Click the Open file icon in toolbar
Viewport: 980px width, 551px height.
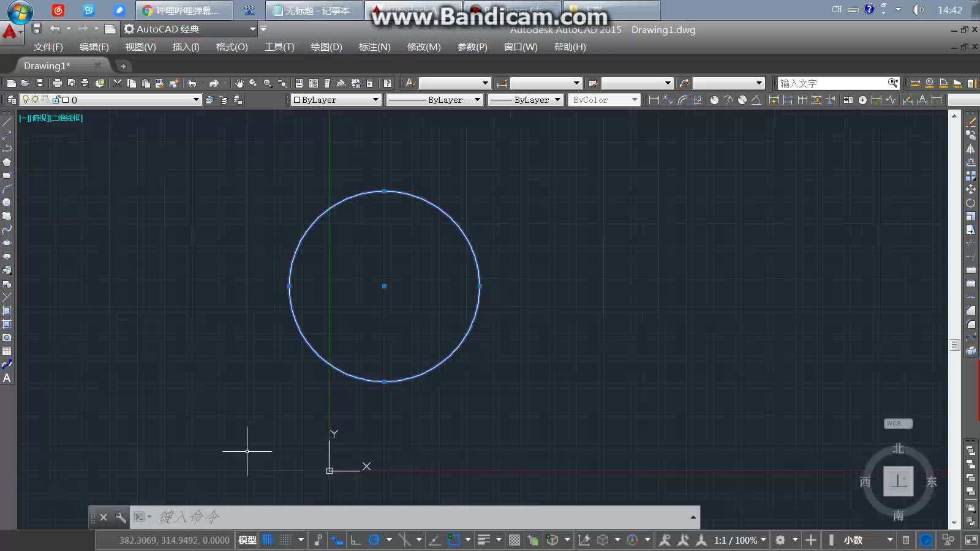point(25,83)
